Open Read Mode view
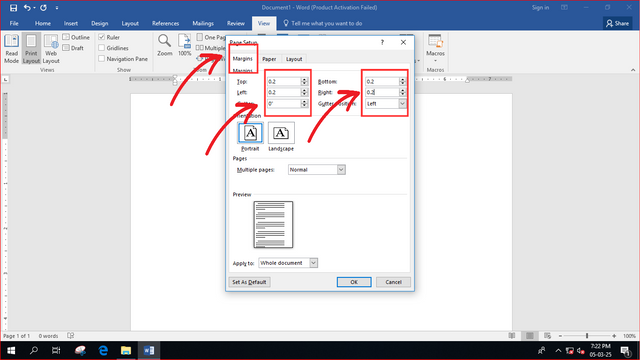Viewport: 640px width, 360px height. click(x=11, y=49)
